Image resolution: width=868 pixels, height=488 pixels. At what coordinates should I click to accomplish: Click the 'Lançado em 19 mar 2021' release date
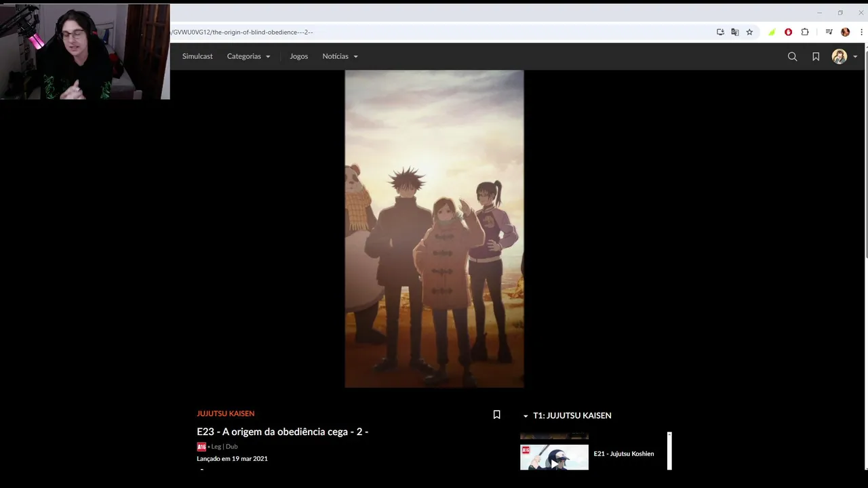[232, 459]
